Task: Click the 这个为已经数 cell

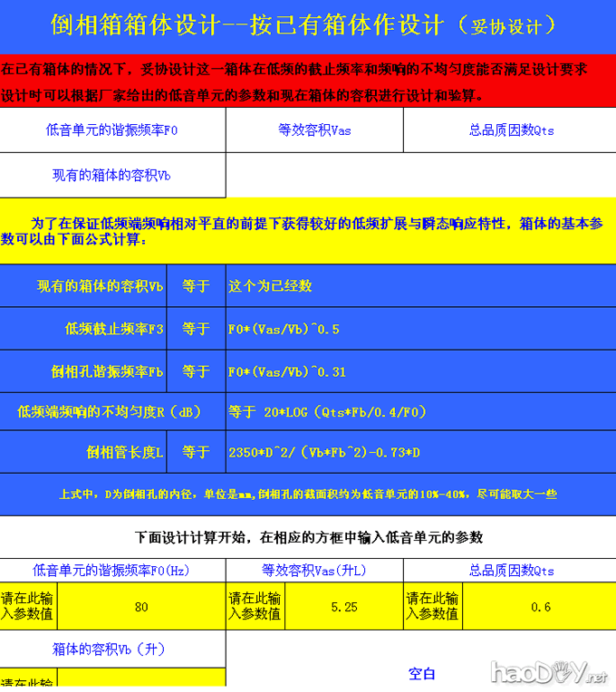Action: [x=419, y=286]
